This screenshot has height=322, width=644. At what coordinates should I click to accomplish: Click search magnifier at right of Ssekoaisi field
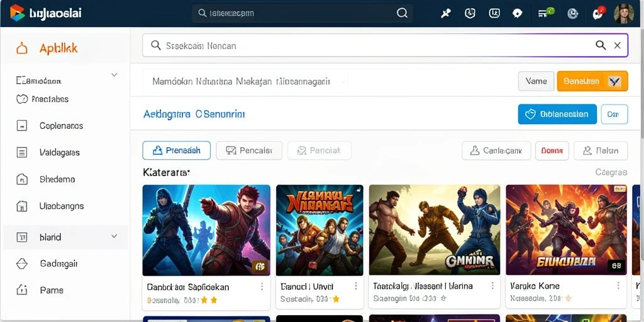click(x=601, y=45)
